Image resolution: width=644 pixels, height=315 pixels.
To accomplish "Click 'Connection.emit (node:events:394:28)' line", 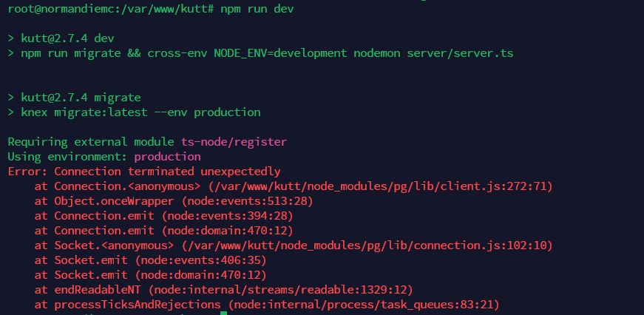I will pos(164,216).
